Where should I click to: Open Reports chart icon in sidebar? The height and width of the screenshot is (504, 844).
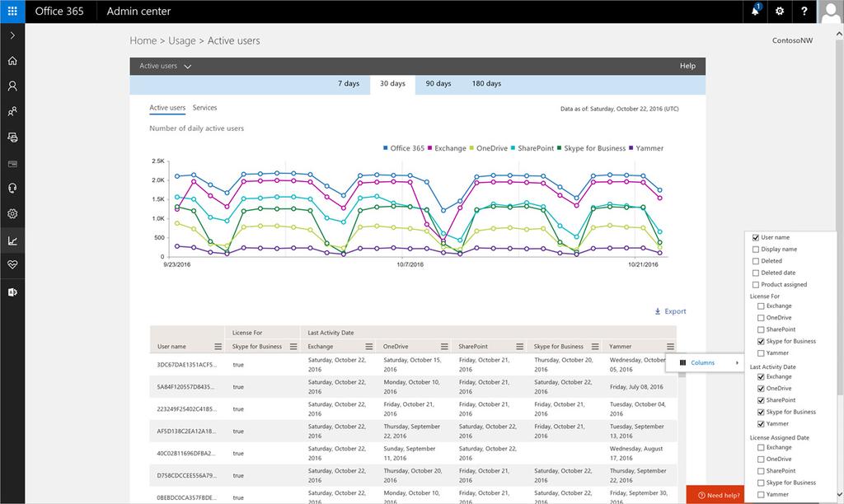(x=12, y=240)
